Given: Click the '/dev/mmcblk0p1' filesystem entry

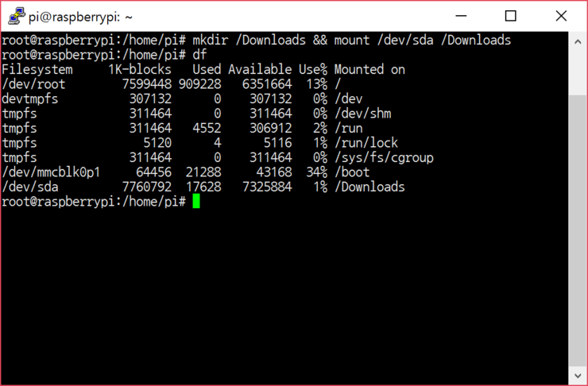Looking at the screenshot, I should pos(51,172).
